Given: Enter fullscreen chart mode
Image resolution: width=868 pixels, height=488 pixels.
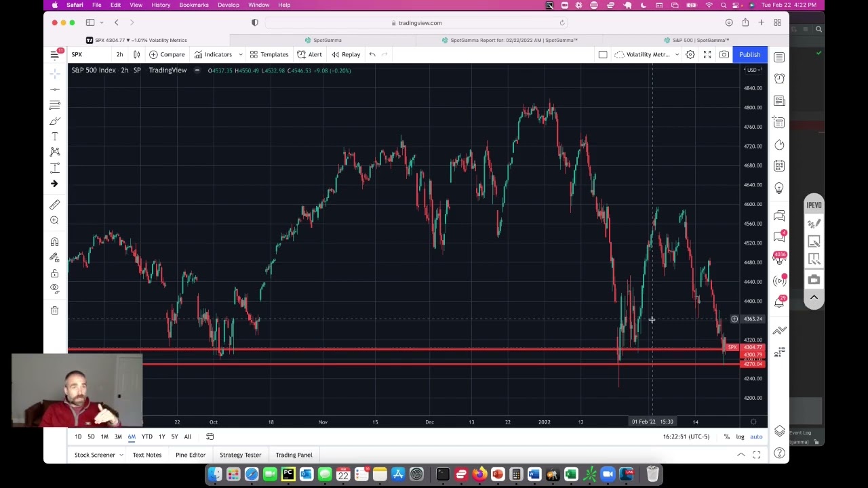Looking at the screenshot, I should coord(707,54).
